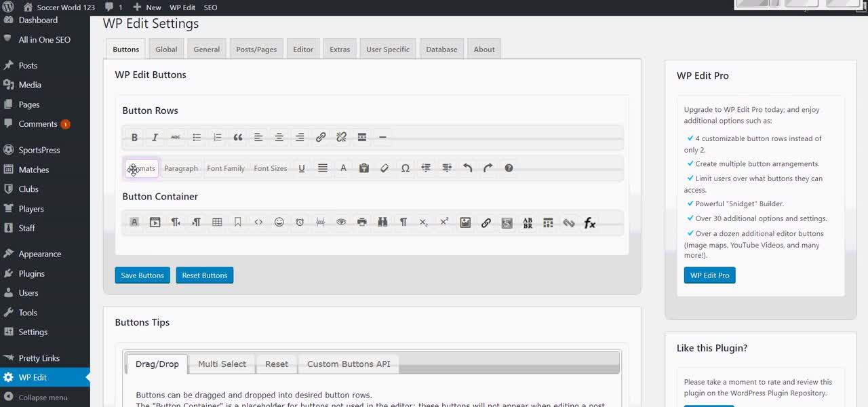Select the Omega special character icon

pos(405,168)
